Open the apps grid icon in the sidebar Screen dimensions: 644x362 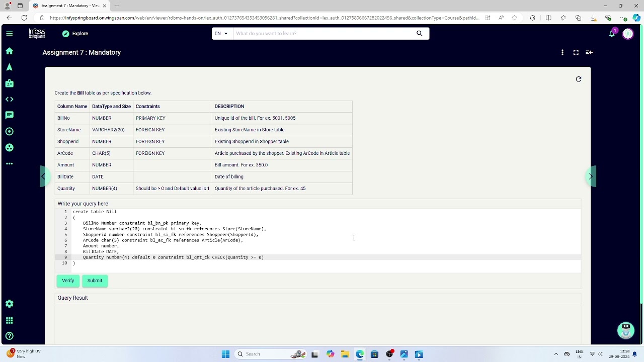tap(9, 320)
